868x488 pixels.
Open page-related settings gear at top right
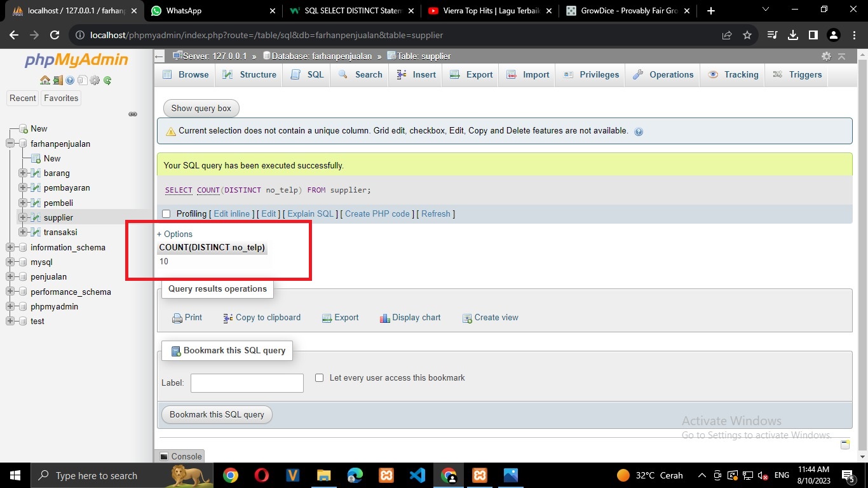tap(826, 56)
